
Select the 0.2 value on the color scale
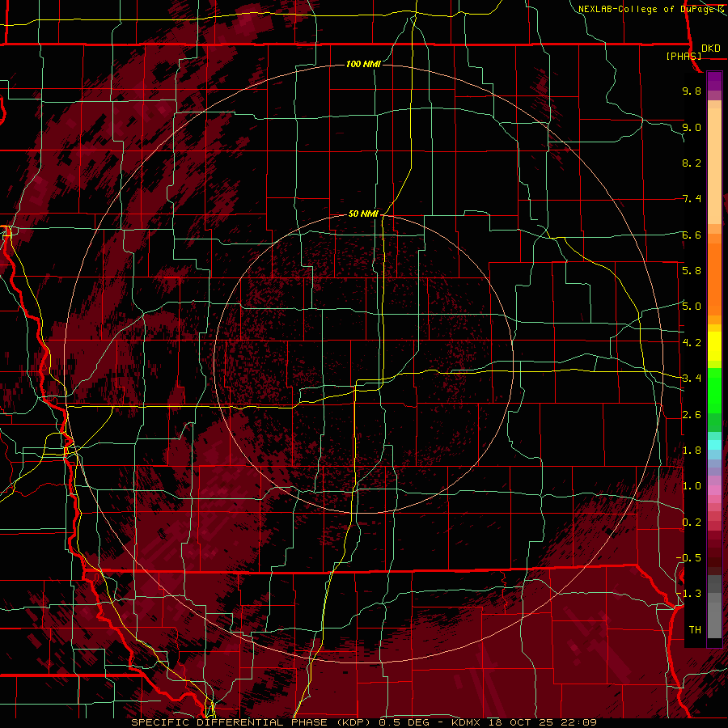tap(692, 522)
